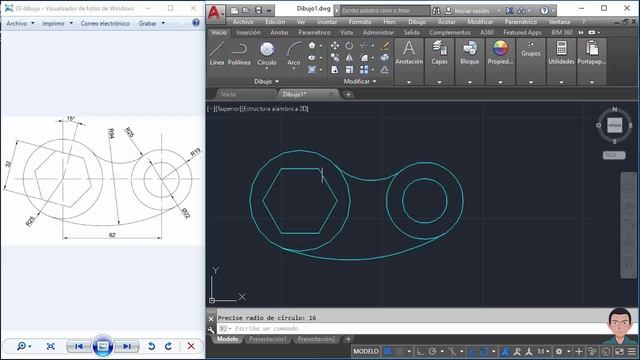Screen dimensions: 640x360
Task: Click the Copy tool icon in Modificar
Action: pyautogui.click(x=335, y=58)
